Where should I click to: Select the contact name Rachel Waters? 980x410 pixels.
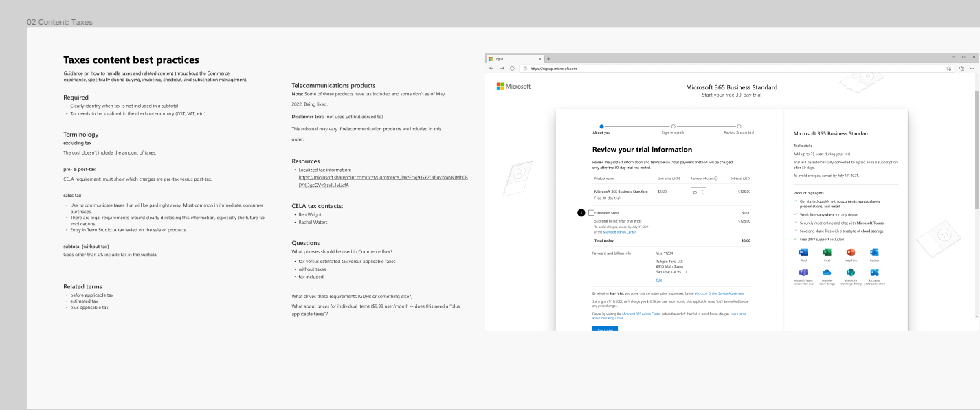[x=313, y=222]
